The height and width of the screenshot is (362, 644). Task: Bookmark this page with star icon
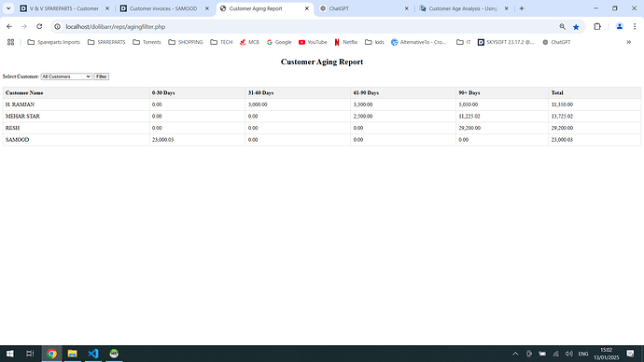(x=576, y=27)
